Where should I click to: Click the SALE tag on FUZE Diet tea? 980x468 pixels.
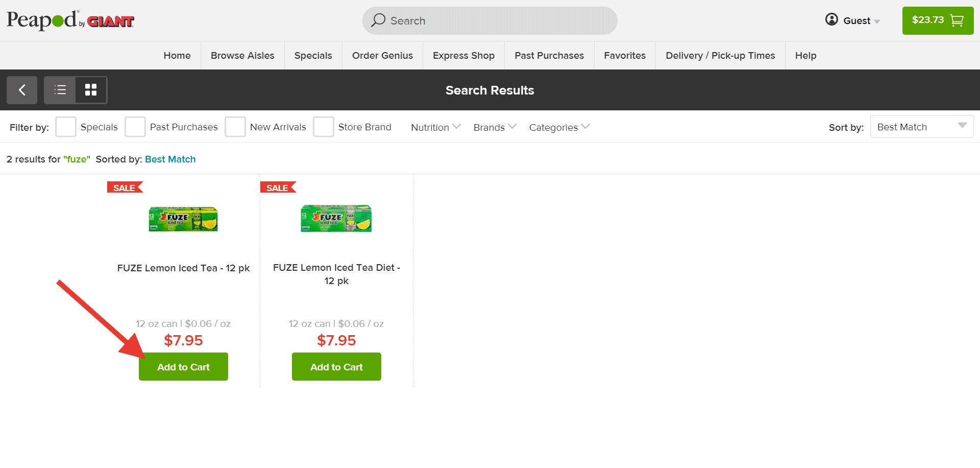[x=278, y=188]
